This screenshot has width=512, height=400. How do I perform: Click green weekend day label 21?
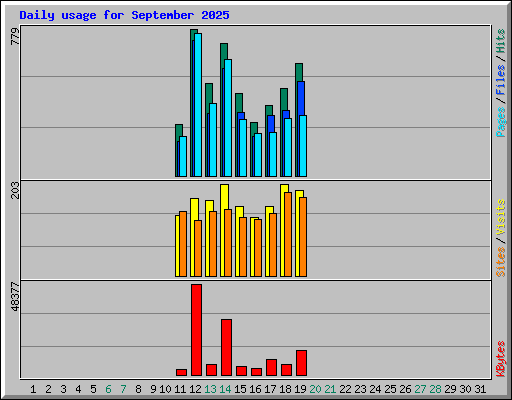[x=330, y=389]
